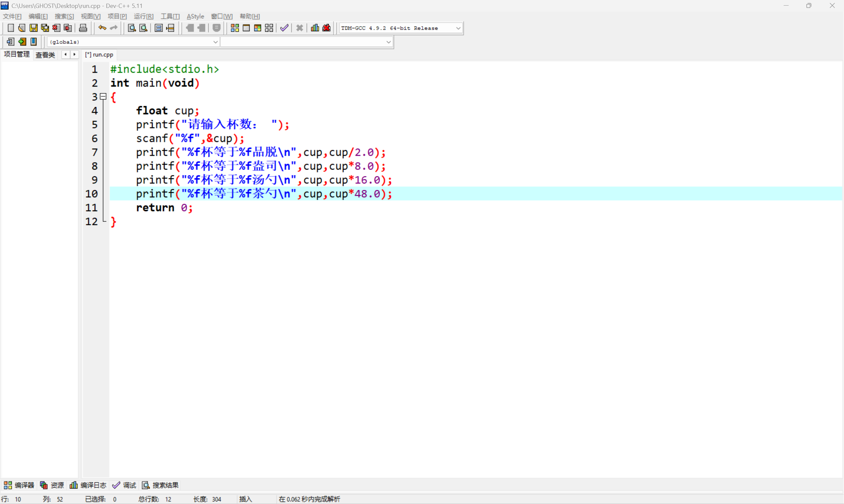This screenshot has height=504, width=844.
Task: Click the Print icon in toolbar
Action: 83,28
